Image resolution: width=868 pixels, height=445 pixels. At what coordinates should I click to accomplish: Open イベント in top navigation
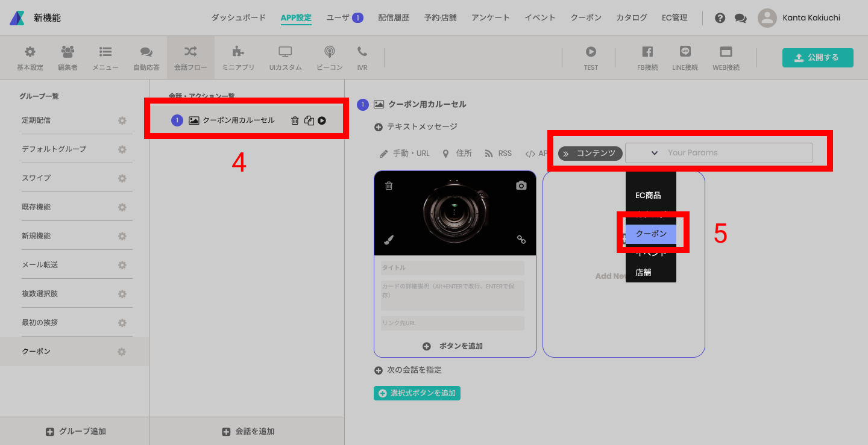click(x=540, y=17)
